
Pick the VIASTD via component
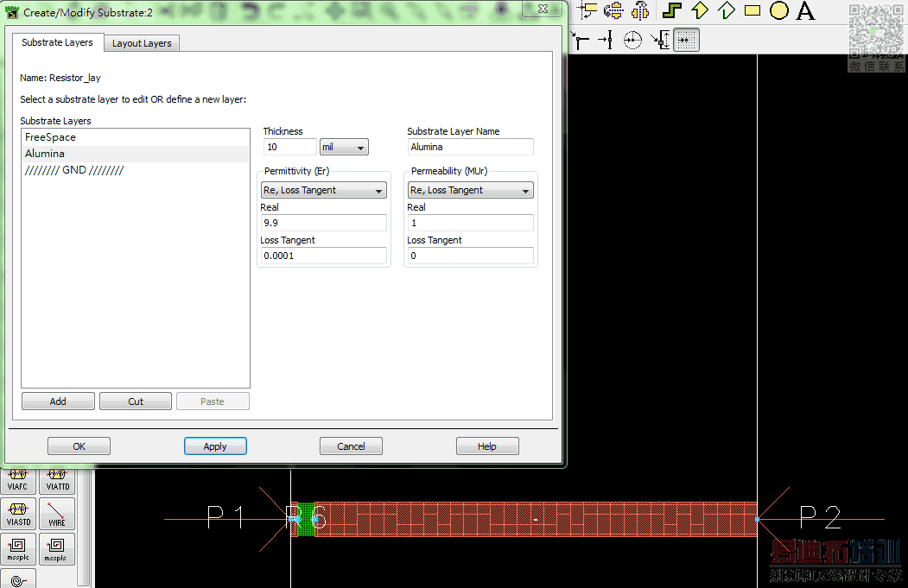coord(18,514)
